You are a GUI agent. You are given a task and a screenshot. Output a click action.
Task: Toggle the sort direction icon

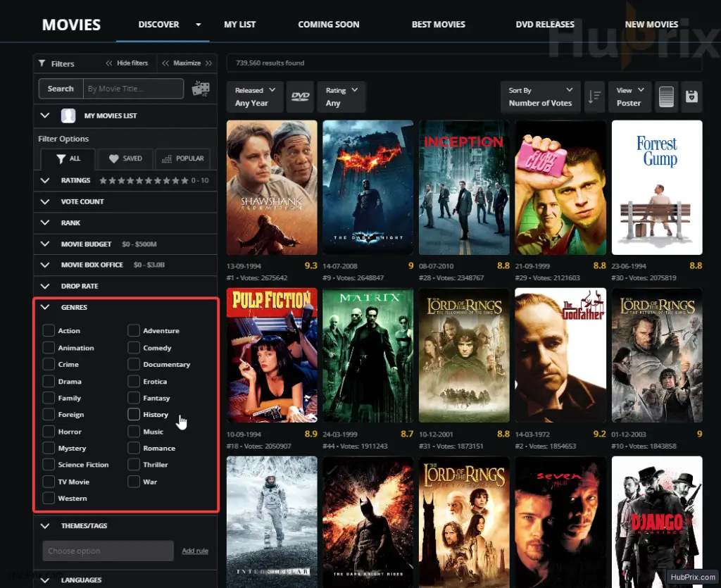594,96
